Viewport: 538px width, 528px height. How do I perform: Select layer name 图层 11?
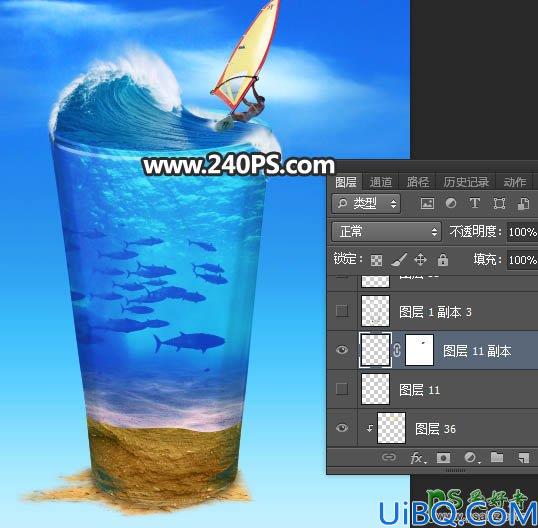[419, 390]
